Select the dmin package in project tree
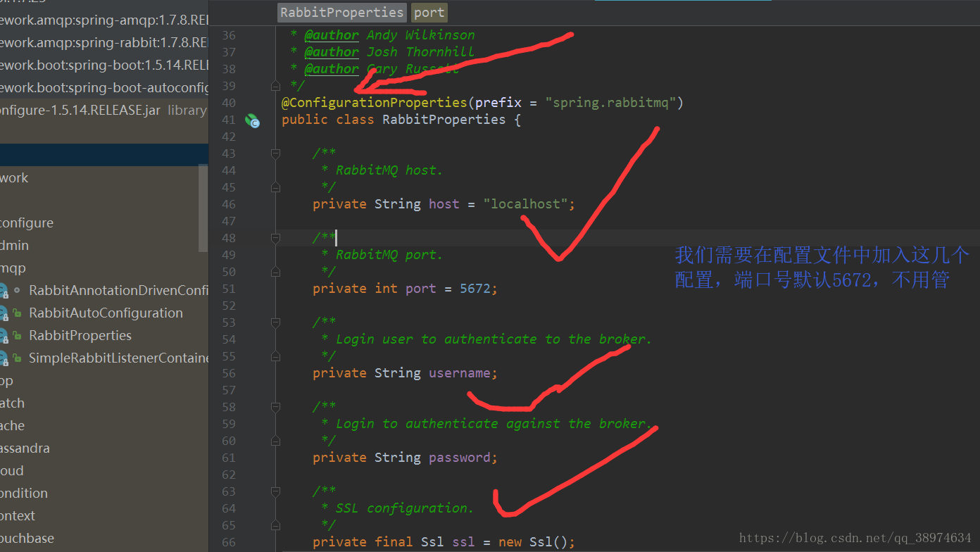The height and width of the screenshot is (552, 980). [x=15, y=246]
